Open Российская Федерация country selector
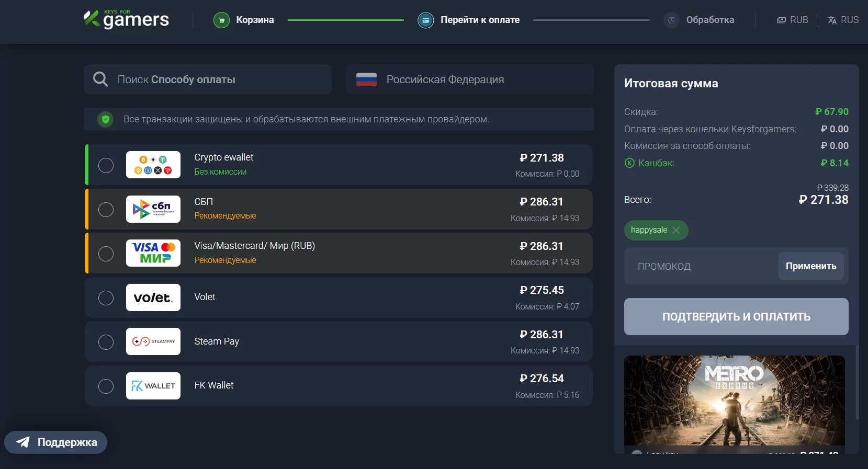This screenshot has height=469, width=868. (x=470, y=79)
